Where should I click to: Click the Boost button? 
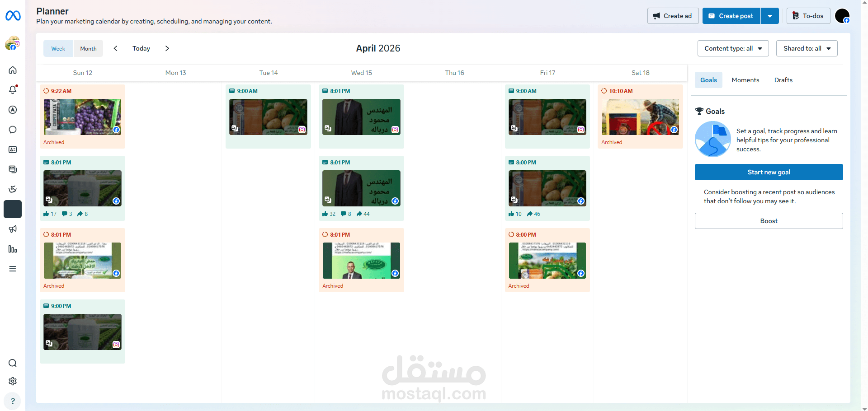(769, 221)
